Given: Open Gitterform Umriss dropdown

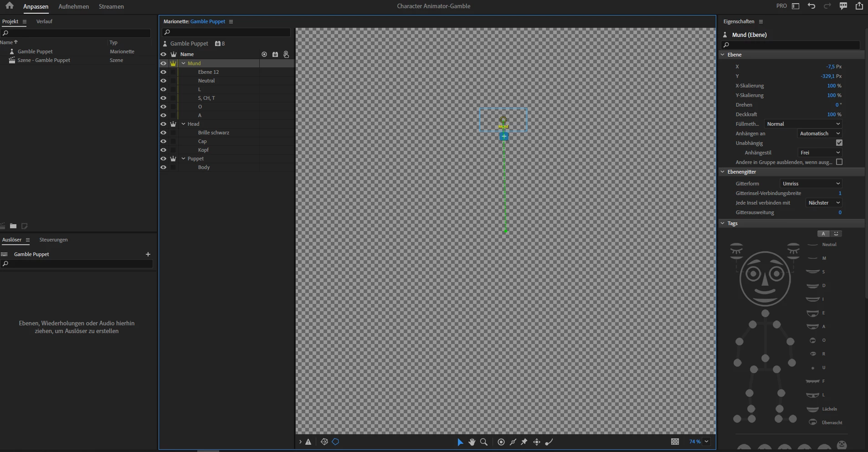Looking at the screenshot, I should click(811, 184).
